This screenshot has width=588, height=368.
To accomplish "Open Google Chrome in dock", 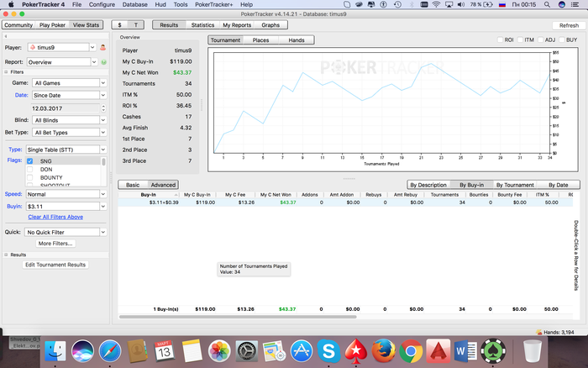I will coord(411,351).
